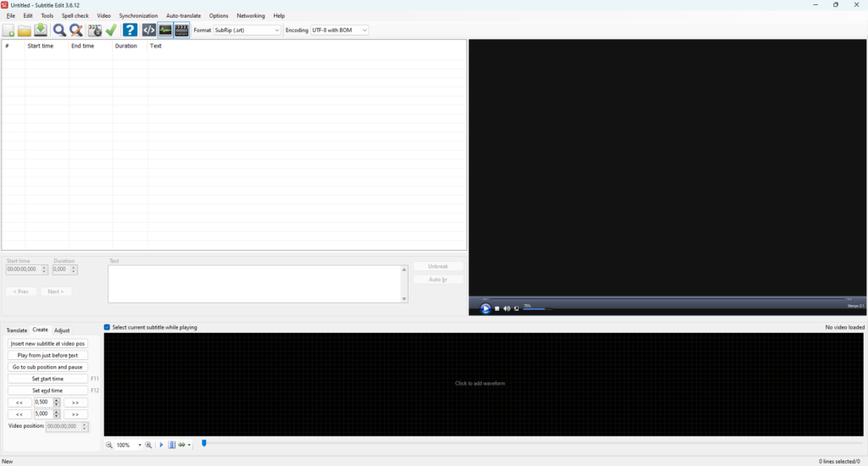Viewport: 868px width, 466px height.
Task: Open a subtitle file with folder icon
Action: coord(25,31)
